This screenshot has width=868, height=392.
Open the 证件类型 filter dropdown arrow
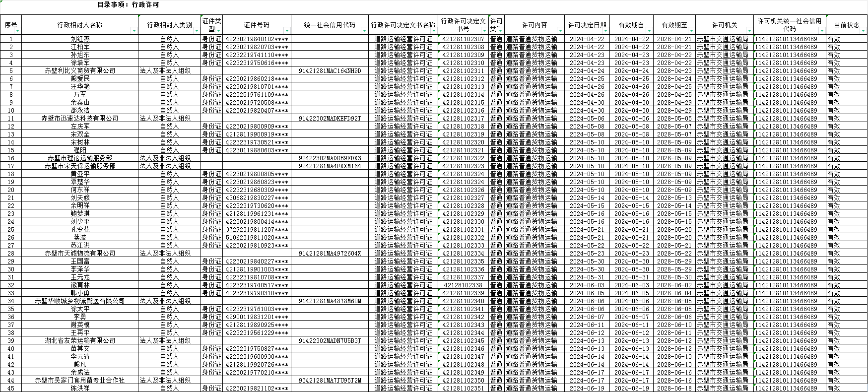click(219, 31)
